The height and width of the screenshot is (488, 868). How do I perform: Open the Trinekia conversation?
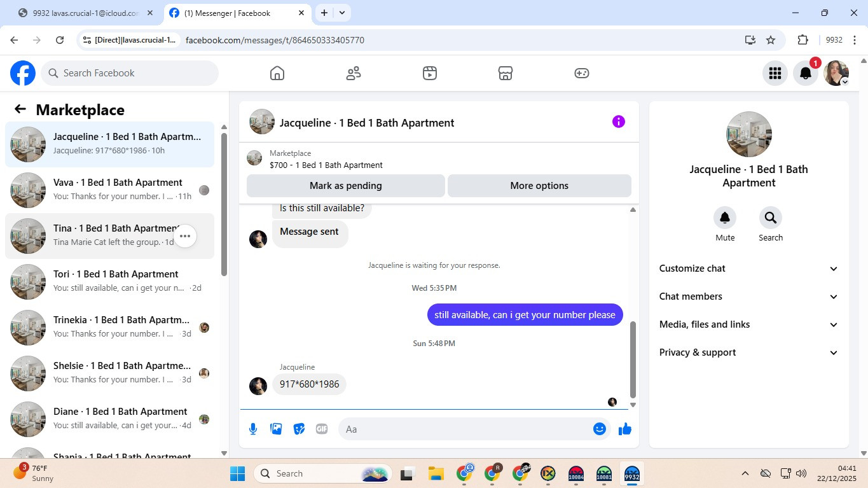(x=109, y=328)
